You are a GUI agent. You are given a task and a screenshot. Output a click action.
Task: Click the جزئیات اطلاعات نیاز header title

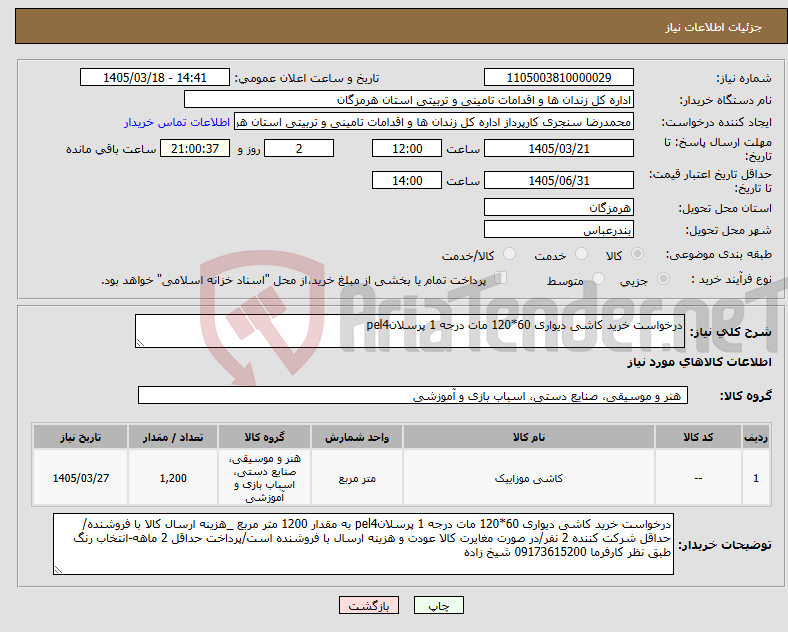coord(714,27)
